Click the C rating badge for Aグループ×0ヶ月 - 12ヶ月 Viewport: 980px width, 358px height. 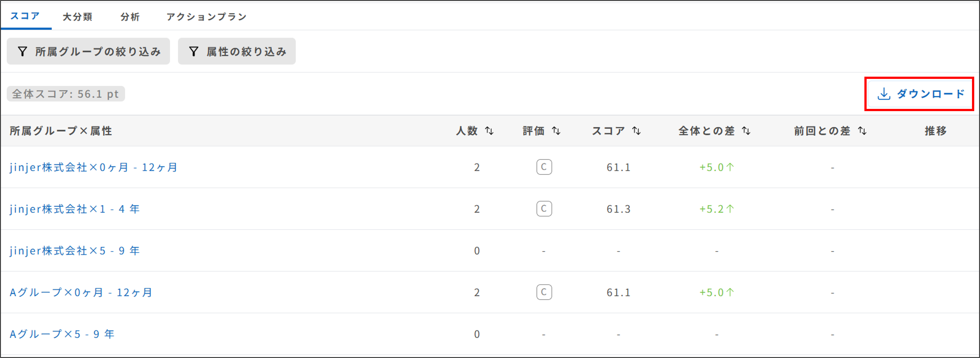coord(544,292)
